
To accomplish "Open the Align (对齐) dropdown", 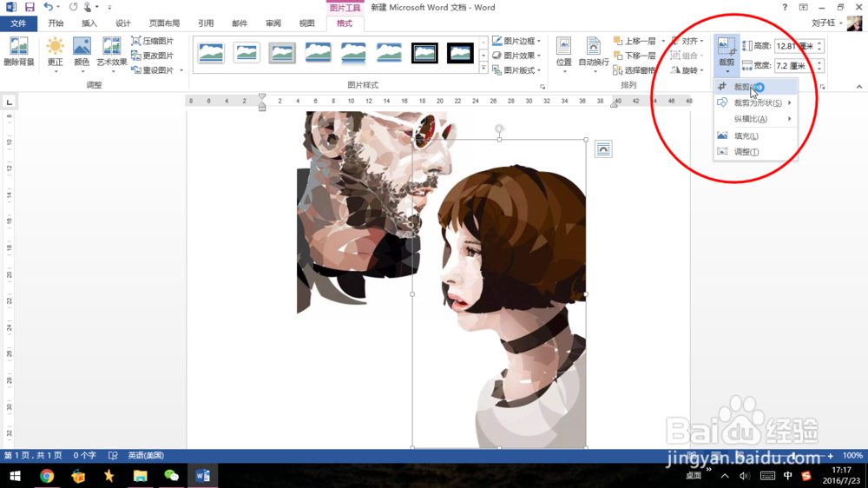I will click(687, 41).
